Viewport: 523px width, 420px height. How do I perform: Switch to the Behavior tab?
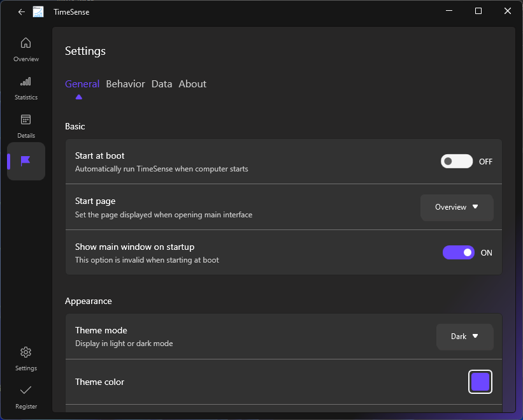[125, 83]
